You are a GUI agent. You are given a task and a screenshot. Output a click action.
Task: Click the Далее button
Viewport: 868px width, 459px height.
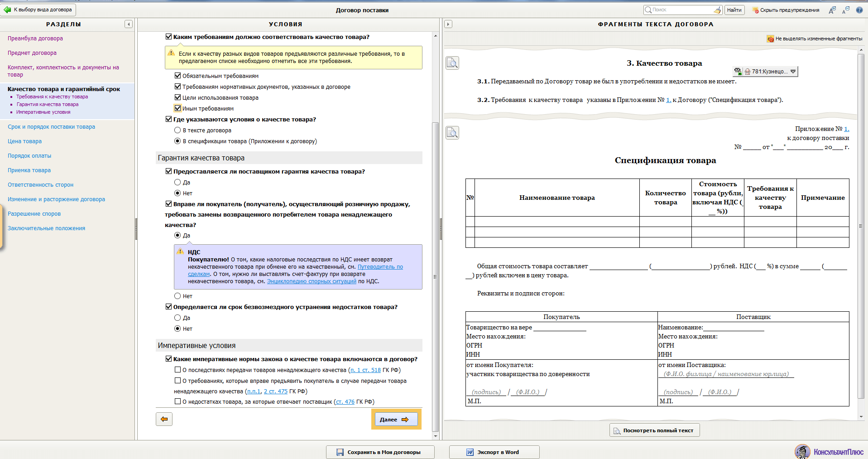(x=396, y=419)
